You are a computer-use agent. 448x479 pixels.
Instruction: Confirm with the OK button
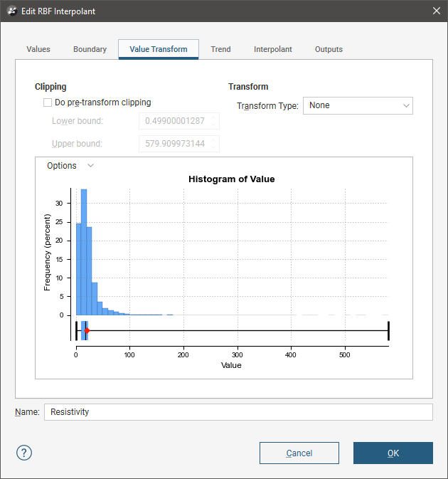pos(393,453)
